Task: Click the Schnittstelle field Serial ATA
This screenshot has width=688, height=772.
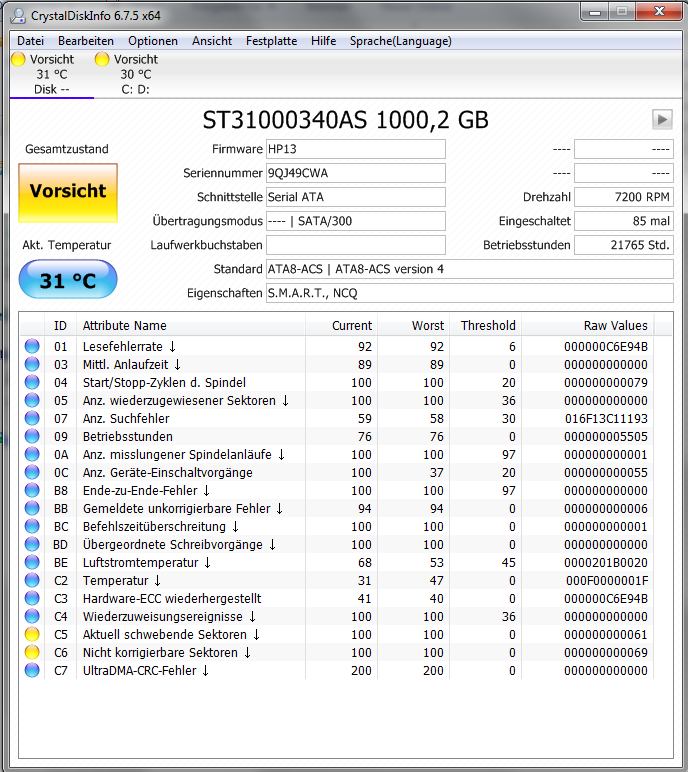Action: 356,197
